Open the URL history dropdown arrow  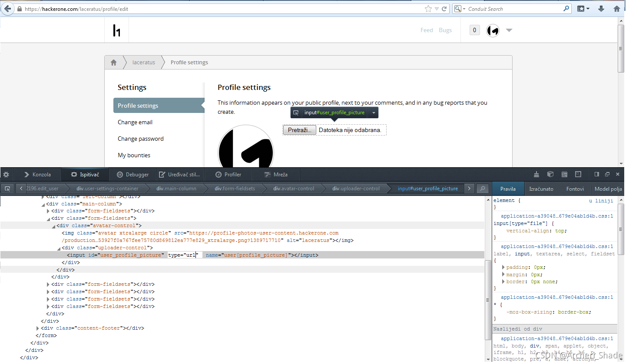[437, 9]
